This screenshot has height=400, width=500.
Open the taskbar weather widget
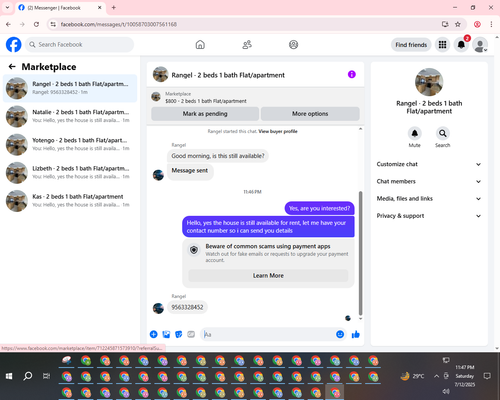coord(412,376)
